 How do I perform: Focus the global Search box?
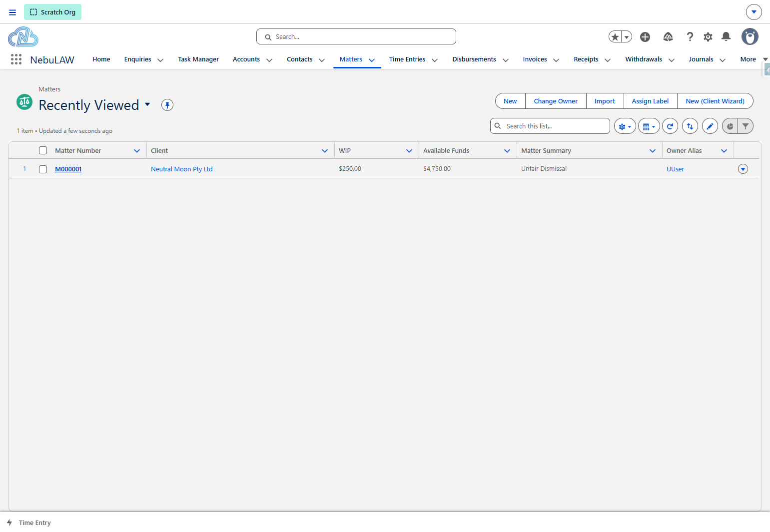point(356,36)
